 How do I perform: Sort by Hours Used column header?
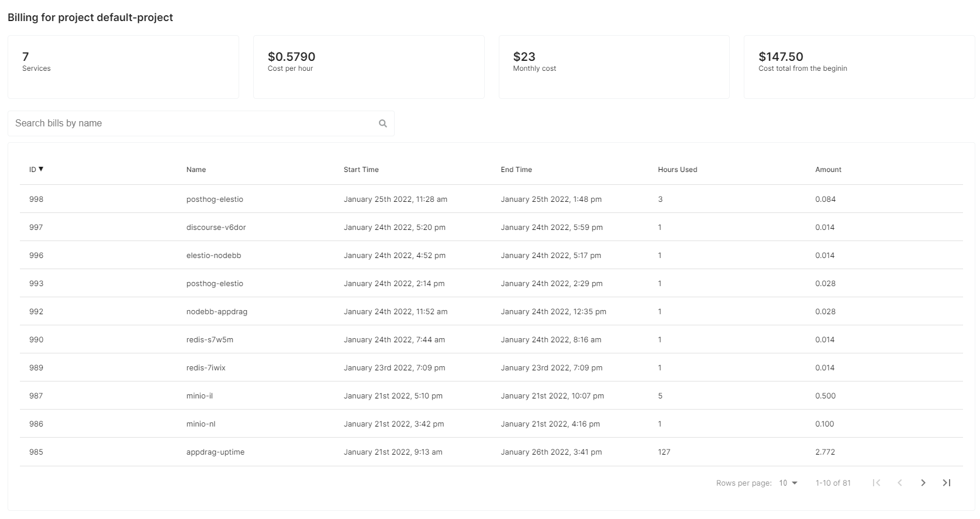677,170
